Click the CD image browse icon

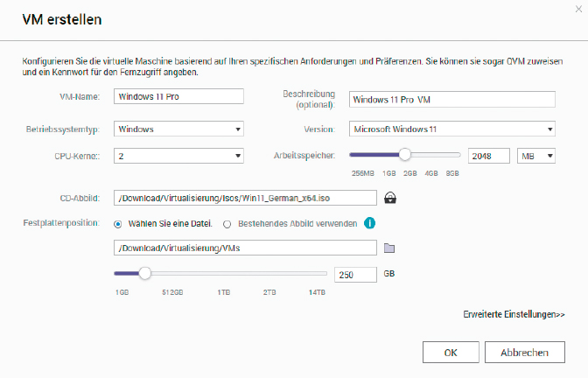(x=390, y=198)
